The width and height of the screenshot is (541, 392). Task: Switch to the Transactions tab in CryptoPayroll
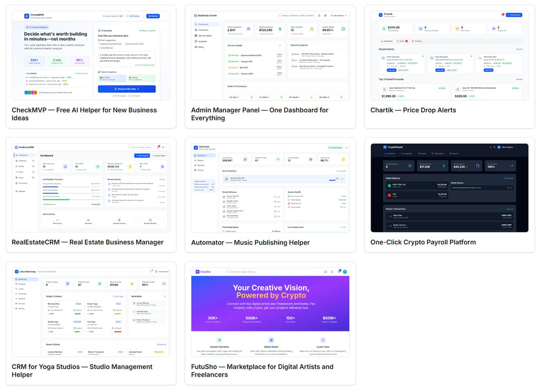(x=437, y=154)
